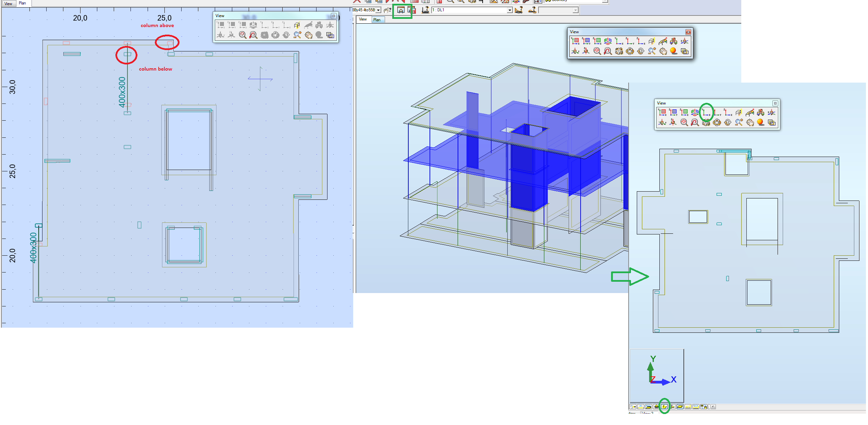Click the 20,0 ruler label on top axis
Screen dimensions: 868x425
point(80,18)
